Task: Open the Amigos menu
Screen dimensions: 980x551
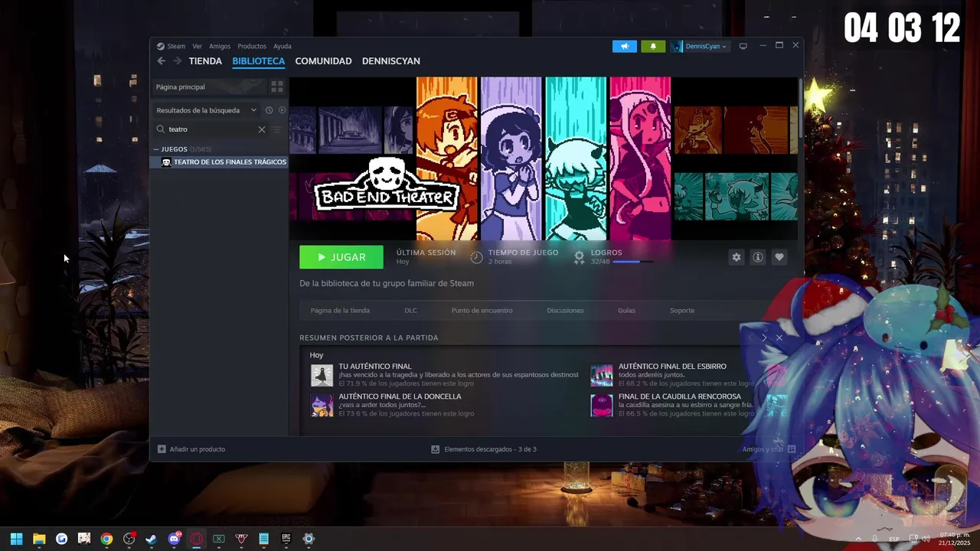Action: click(220, 46)
